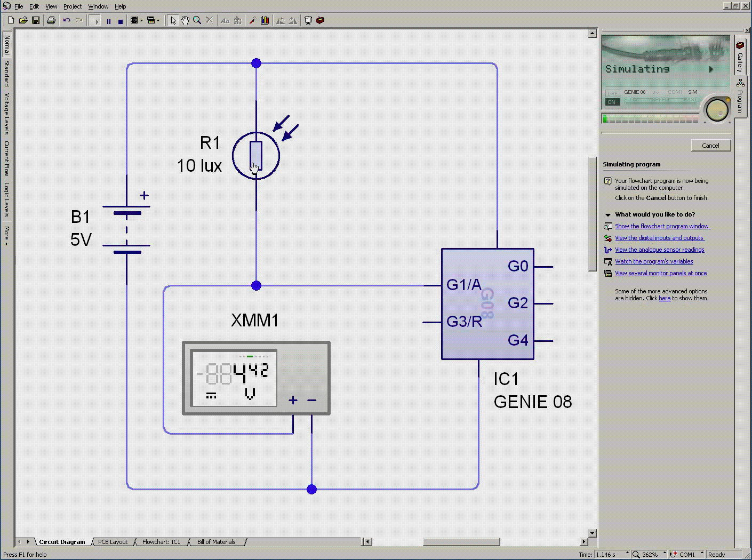Toggle the LIVE mode button
The width and height of the screenshot is (752, 560).
(612, 93)
